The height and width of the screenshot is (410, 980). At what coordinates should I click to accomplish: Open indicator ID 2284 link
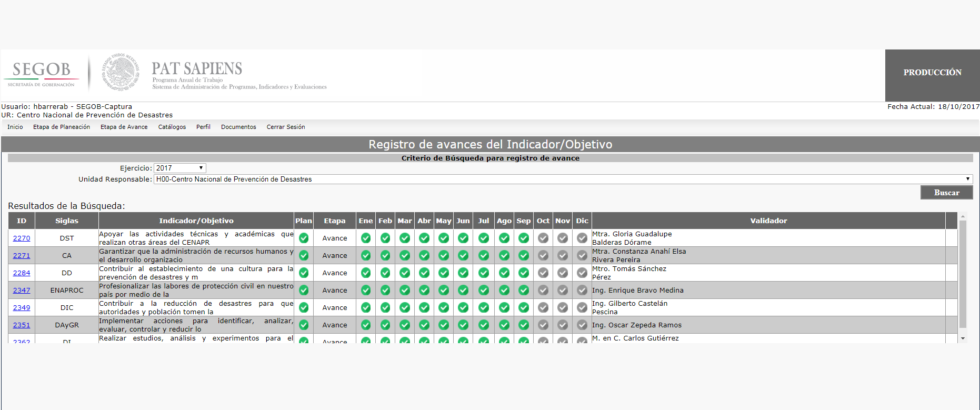click(x=22, y=273)
